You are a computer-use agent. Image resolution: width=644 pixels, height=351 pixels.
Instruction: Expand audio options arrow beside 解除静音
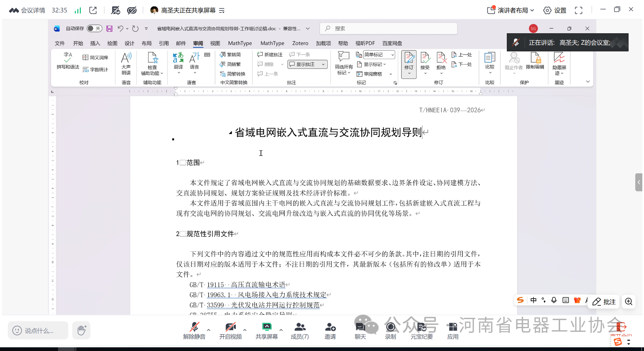pos(209,330)
